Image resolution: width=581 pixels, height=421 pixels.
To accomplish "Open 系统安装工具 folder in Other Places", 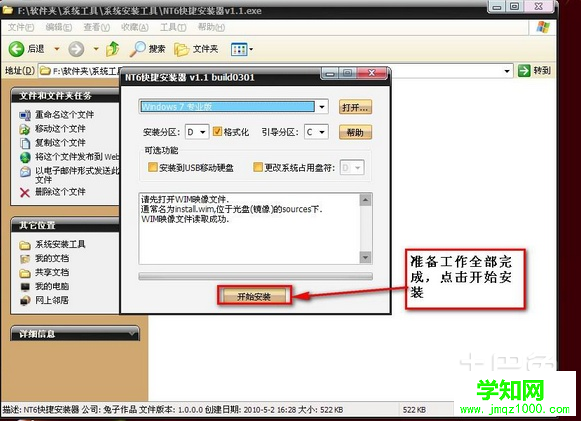I will (60, 244).
